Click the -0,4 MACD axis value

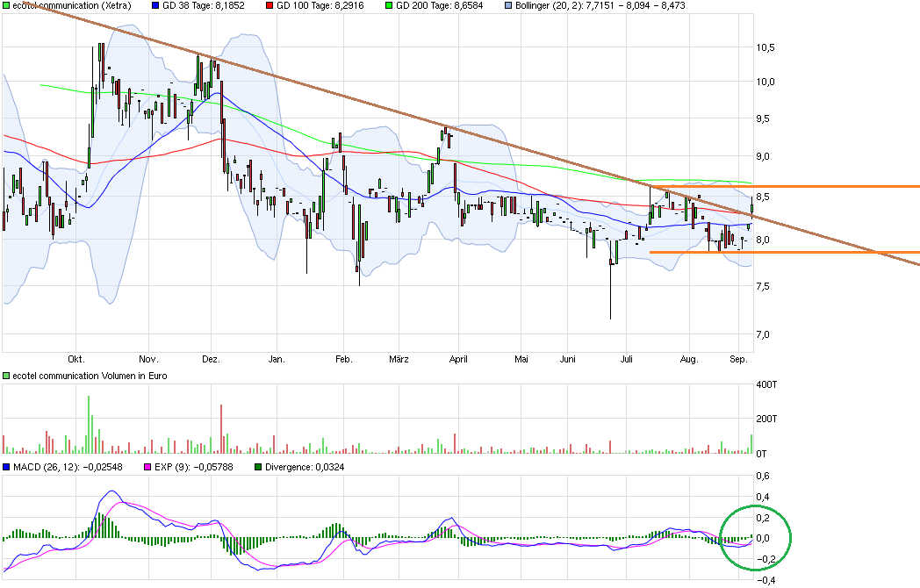pyautogui.click(x=765, y=580)
